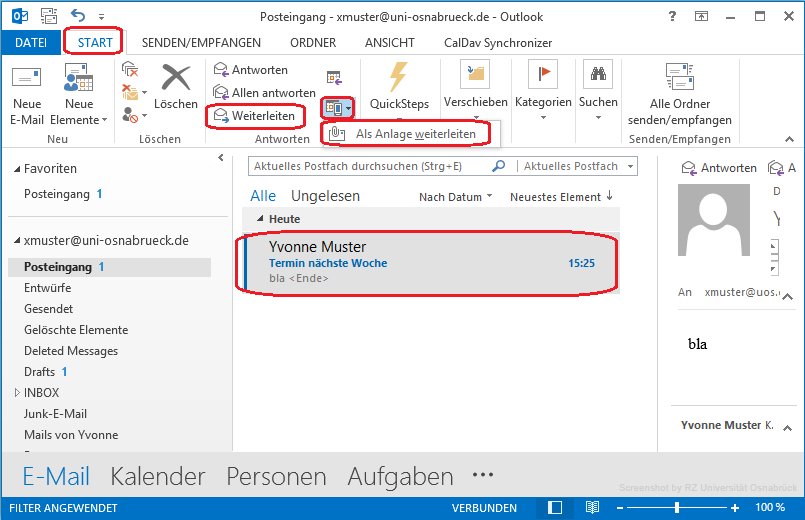Switch to the ANSICHT tab
This screenshot has height=520, width=805.
click(390, 43)
